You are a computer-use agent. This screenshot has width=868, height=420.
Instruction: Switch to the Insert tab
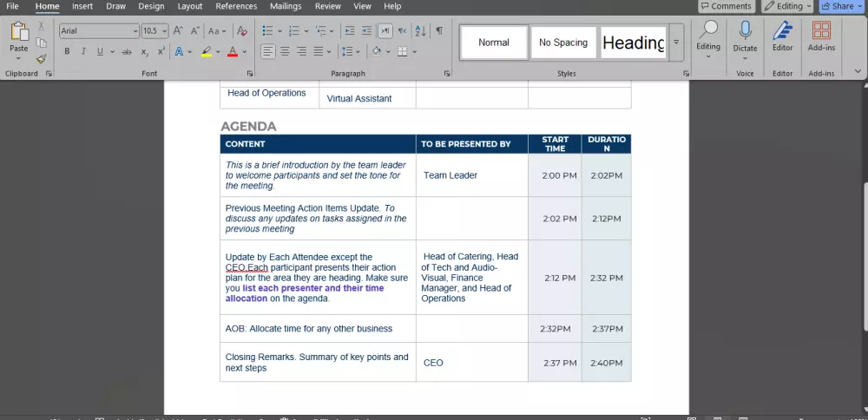(82, 6)
